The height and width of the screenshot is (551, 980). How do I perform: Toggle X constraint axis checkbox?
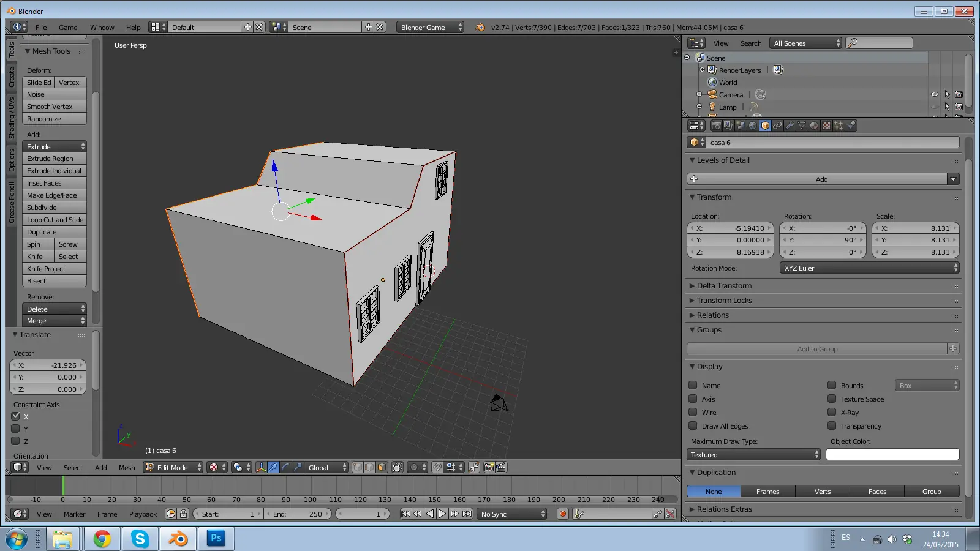pos(16,416)
